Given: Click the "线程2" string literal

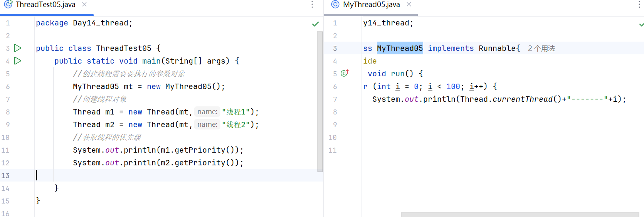Looking at the screenshot, I should (x=236, y=124).
